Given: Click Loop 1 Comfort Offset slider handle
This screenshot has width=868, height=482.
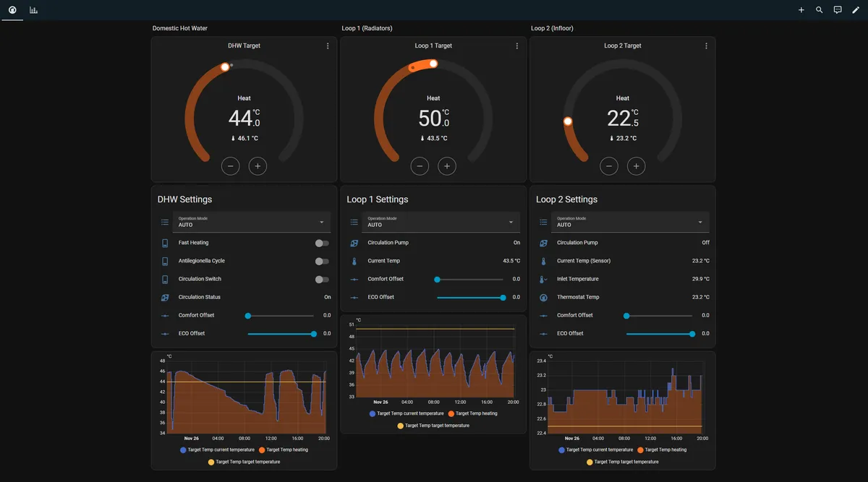Looking at the screenshot, I should point(437,279).
